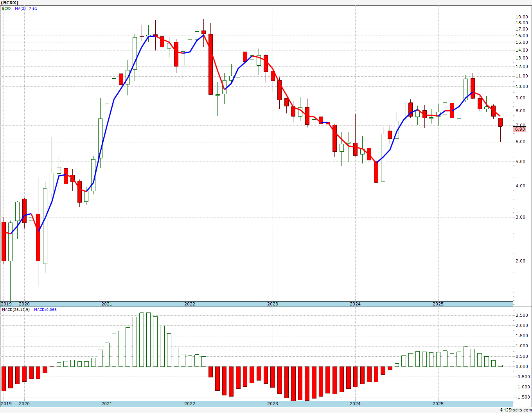Click the MA(3) indicator label

(20, 8)
